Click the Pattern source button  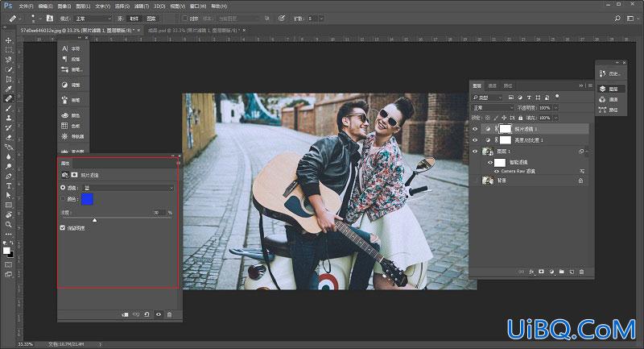[x=151, y=19]
